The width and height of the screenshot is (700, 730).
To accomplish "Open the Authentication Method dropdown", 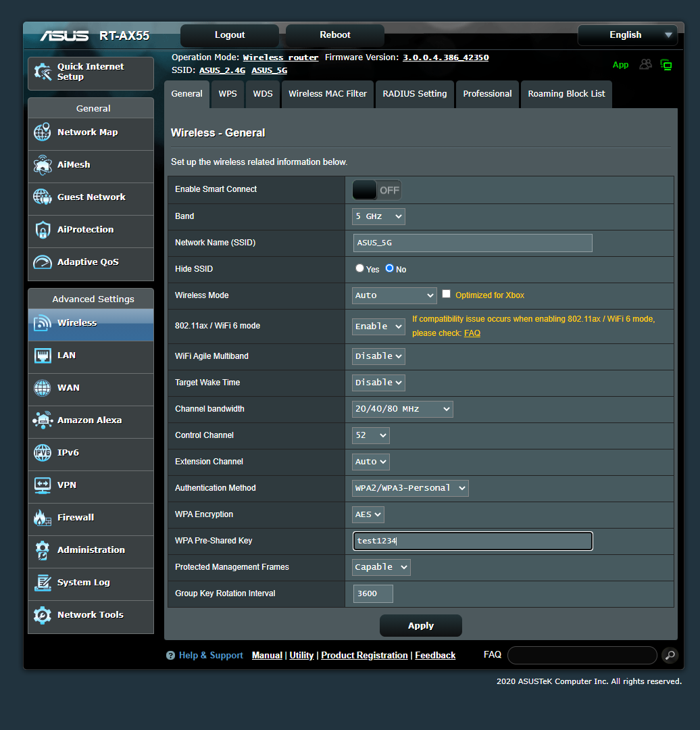I will pos(410,488).
